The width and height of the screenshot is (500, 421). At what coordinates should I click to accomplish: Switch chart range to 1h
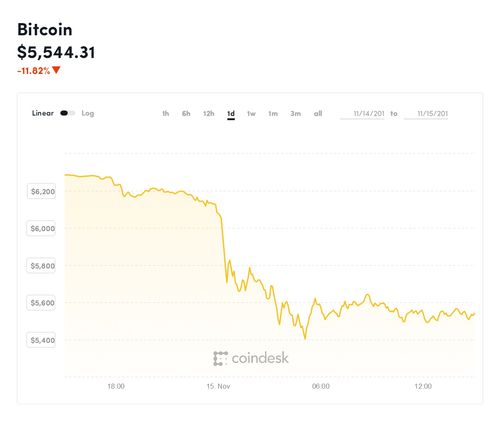click(166, 114)
